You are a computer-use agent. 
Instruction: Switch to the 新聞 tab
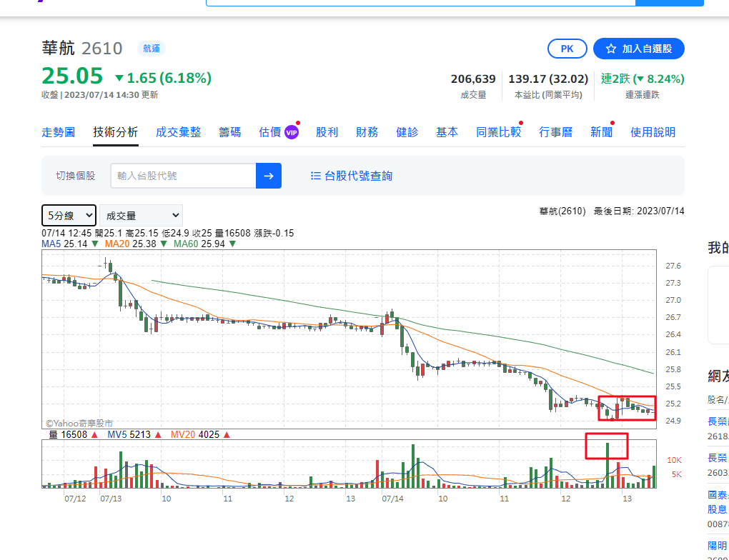(601, 132)
